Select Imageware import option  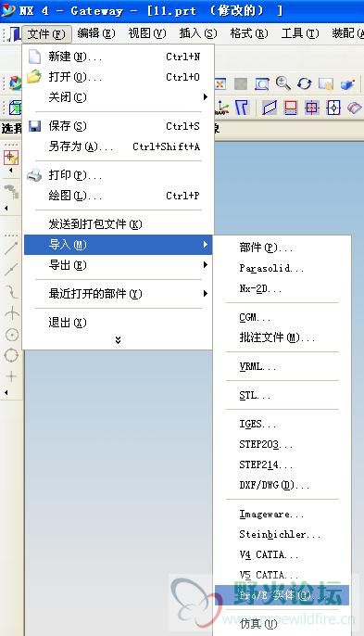point(282,515)
